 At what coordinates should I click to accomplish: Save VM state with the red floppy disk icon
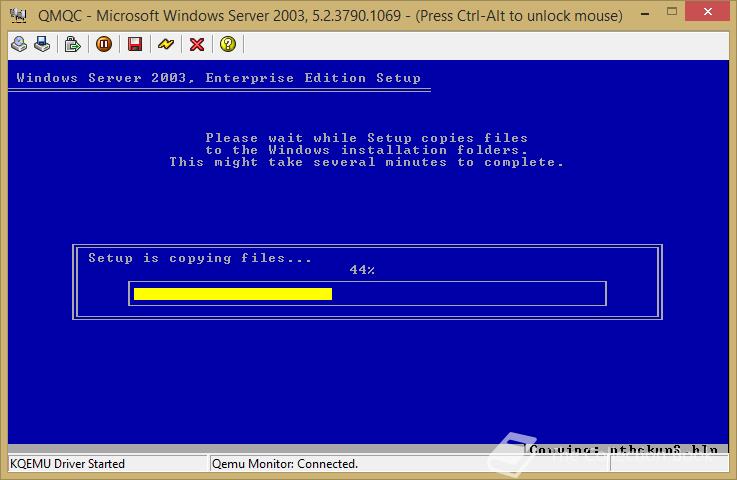[135, 44]
